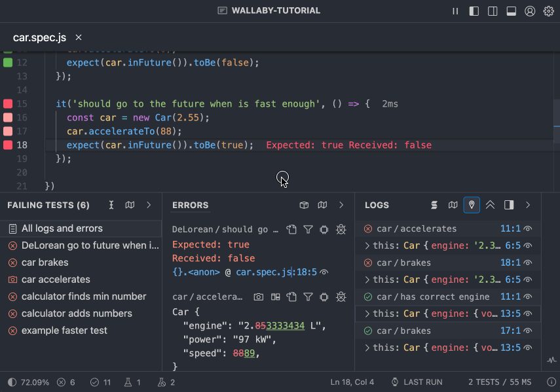Expand the Failing Tests panel chevron
Image resolution: width=560 pixels, height=392 pixels.
pyautogui.click(x=149, y=205)
